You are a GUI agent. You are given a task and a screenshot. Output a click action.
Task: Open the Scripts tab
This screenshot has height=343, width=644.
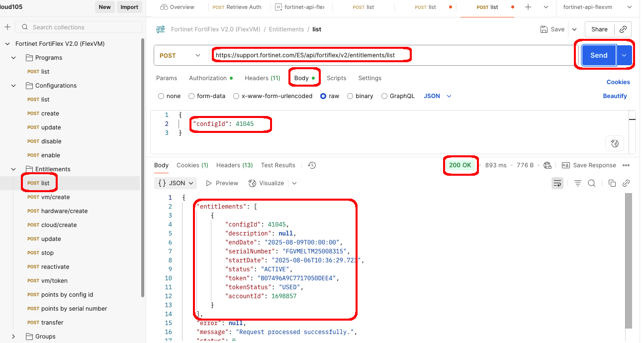coord(336,78)
